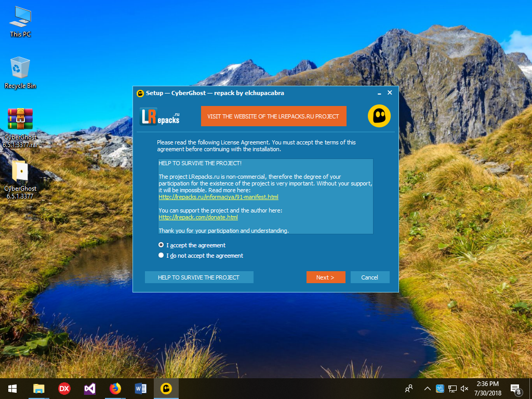Visit the LRepacks.ru project website banner
The width and height of the screenshot is (532, 399).
point(273,116)
